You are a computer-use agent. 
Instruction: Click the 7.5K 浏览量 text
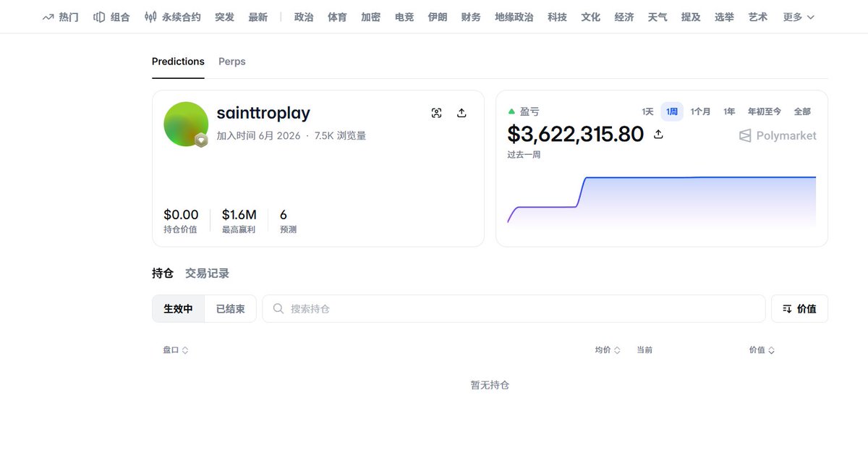point(340,135)
